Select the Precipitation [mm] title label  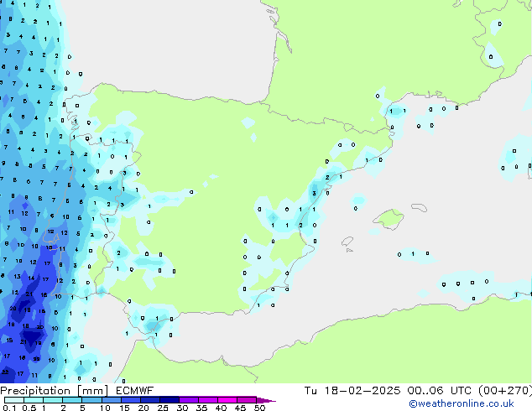click(50, 390)
